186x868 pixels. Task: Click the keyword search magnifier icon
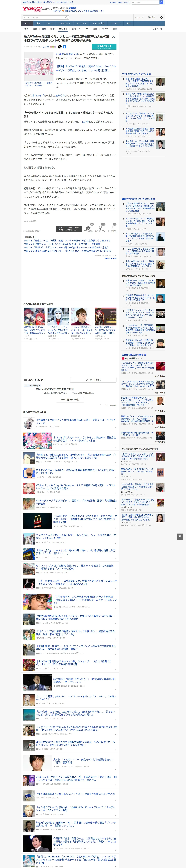(66, 18)
